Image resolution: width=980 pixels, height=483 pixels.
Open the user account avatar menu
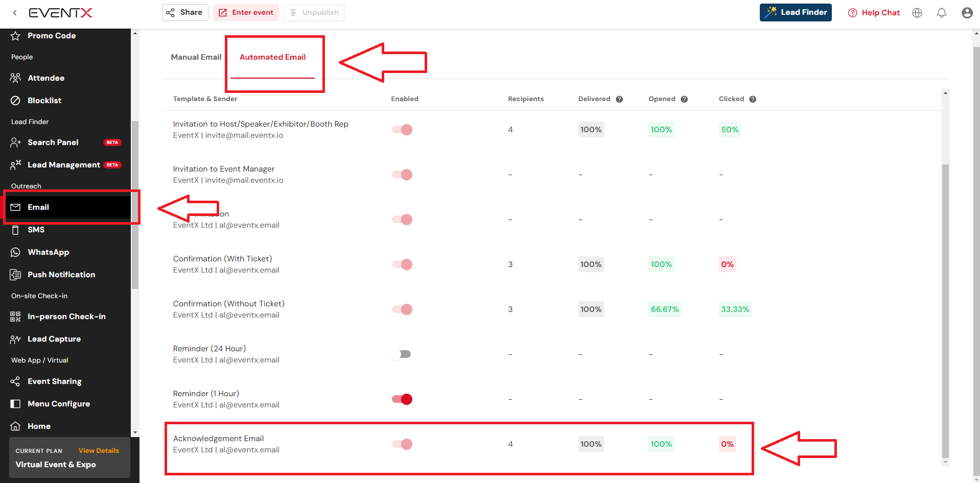coord(967,13)
